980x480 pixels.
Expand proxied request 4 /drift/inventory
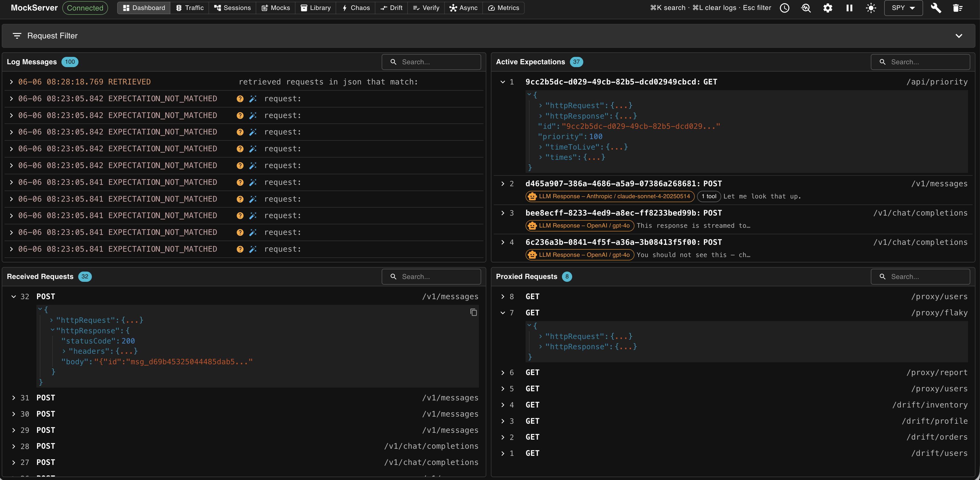click(x=503, y=405)
